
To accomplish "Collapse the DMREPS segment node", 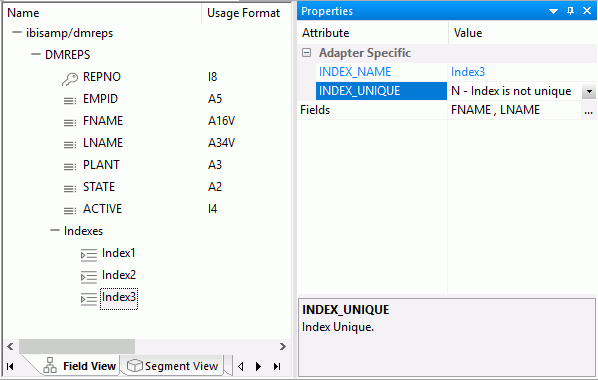I will [35, 55].
